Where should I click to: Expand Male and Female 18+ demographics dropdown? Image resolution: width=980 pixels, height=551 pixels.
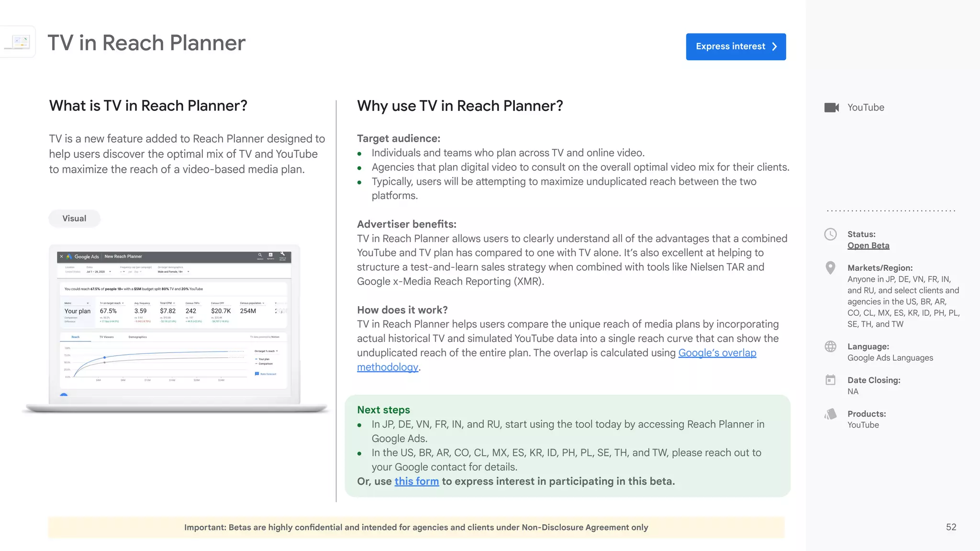tap(188, 272)
